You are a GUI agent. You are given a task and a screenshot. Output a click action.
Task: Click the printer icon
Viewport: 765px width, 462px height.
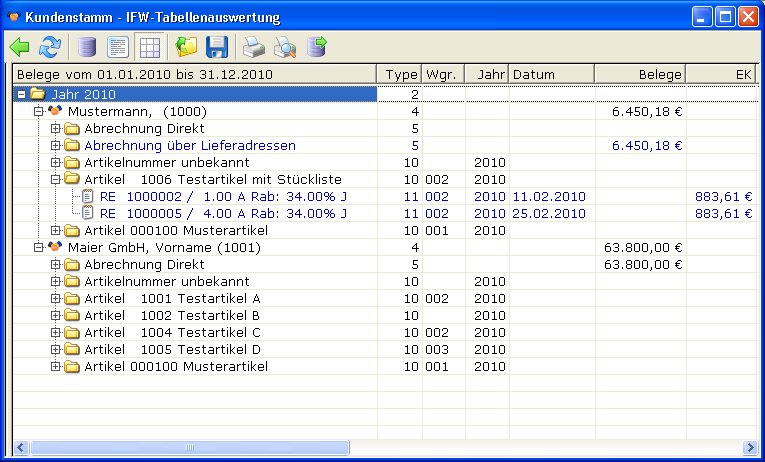[x=255, y=46]
